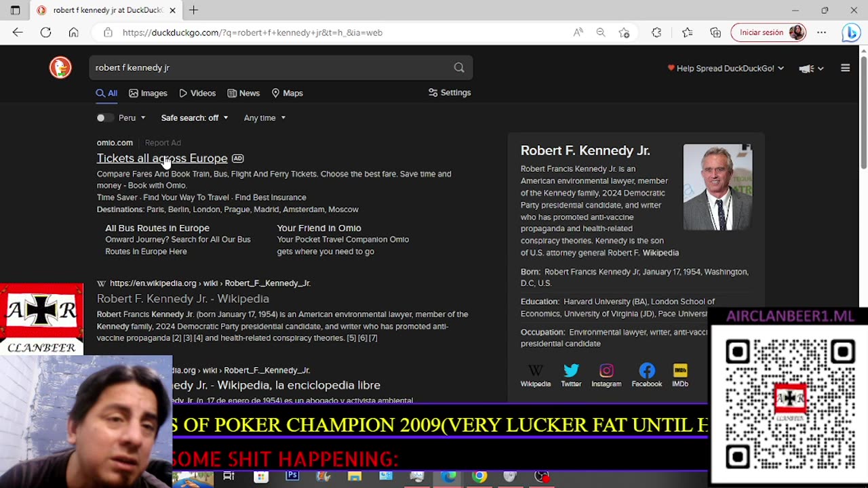The height and width of the screenshot is (488, 868).
Task: Click the Wikipedia source link in infobox
Action: point(660,253)
